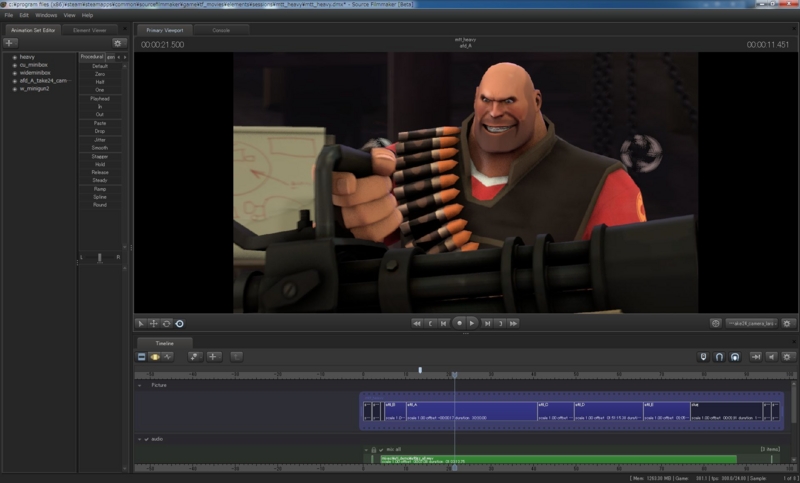The image size is (800, 483).
Task: Toggle the highlighted magnet snap frame button
Action: pos(735,357)
